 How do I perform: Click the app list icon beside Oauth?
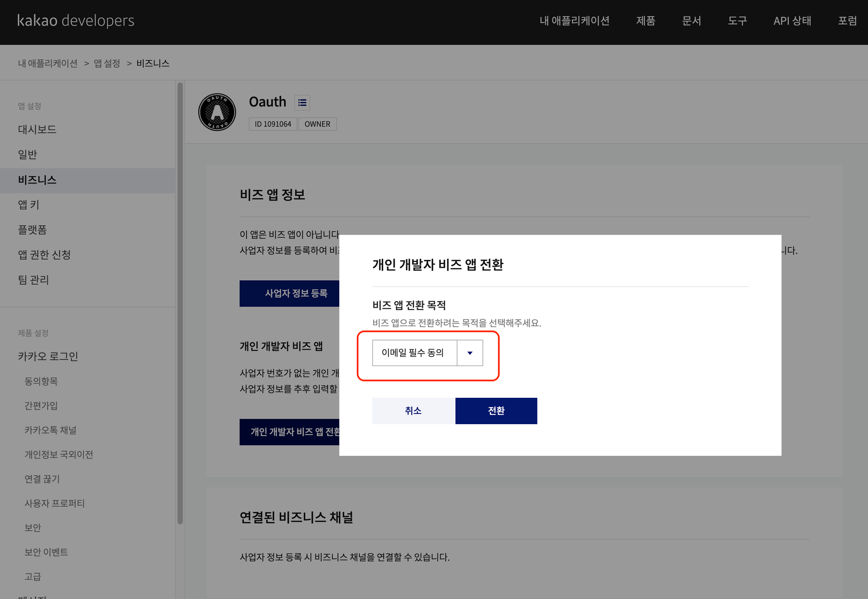coord(302,103)
